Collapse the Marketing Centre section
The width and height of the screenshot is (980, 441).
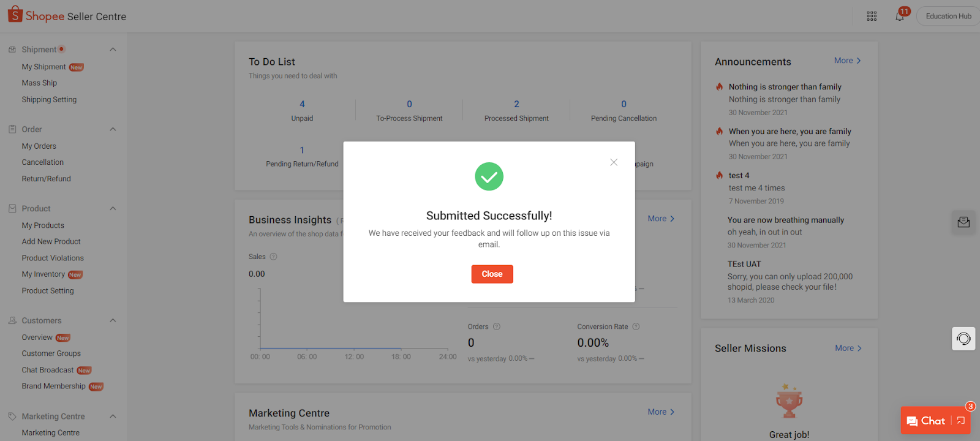click(x=112, y=416)
